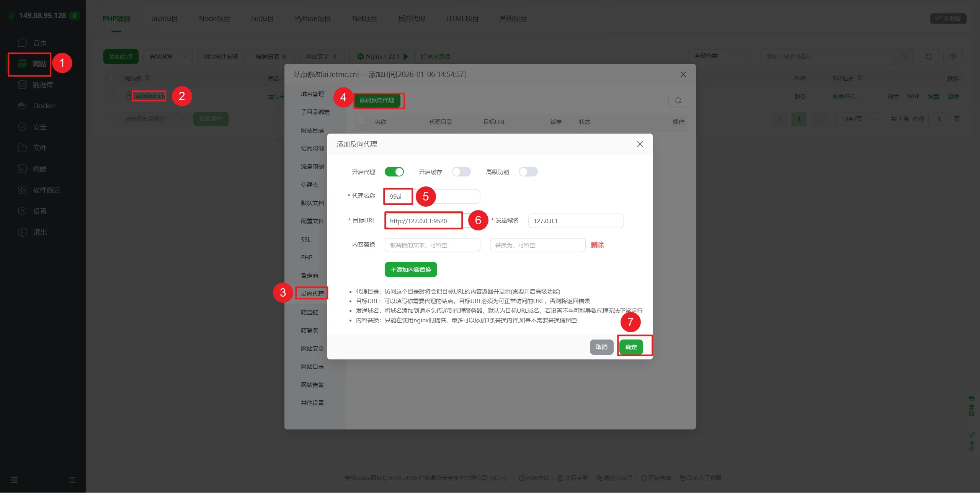This screenshot has width=980, height=493.
Task: Click the files (文件) folder icon
Action: coord(22,148)
